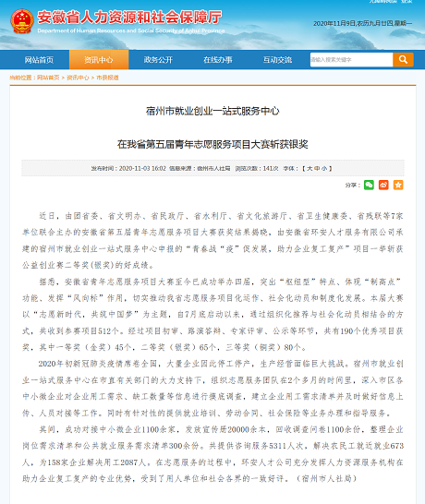Click the 安徽省人力资源和社会保障厅 site title
Image resolution: width=425 pixels, height=504 pixels.
click(x=129, y=17)
